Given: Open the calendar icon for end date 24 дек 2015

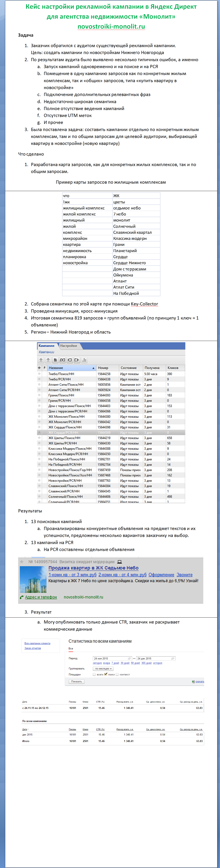Looking at the screenshot, I should (x=173, y=658).
